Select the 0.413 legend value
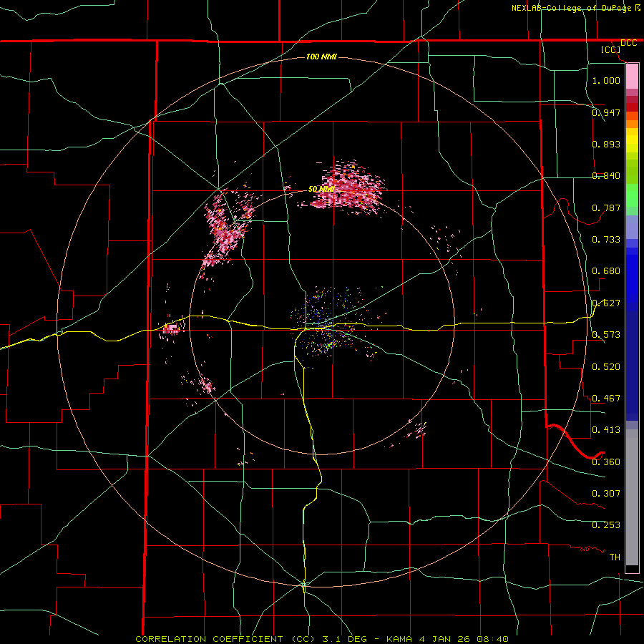This screenshot has height=644, width=644. click(606, 430)
